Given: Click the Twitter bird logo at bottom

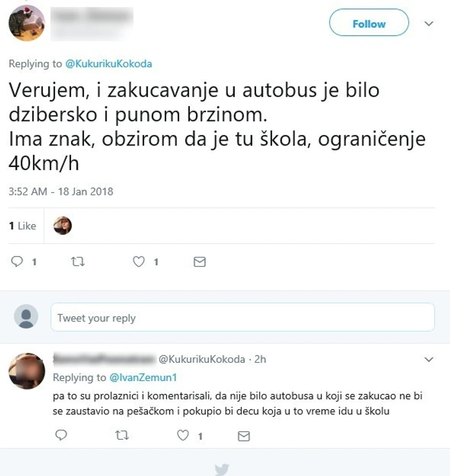Looking at the screenshot, I should [x=222, y=469].
